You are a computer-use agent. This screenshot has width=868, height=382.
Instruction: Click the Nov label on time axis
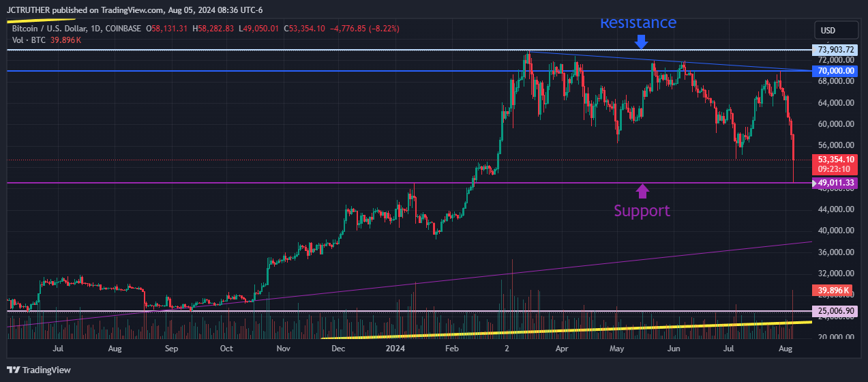[284, 349]
